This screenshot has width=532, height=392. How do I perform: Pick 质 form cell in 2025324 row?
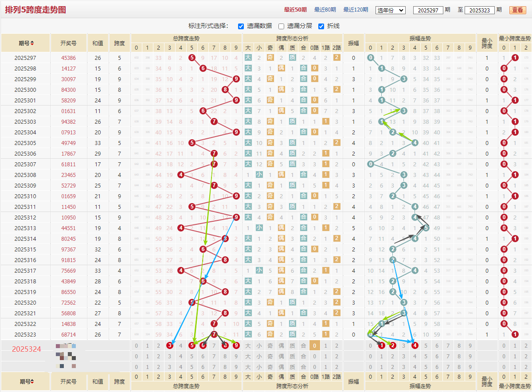pyautogui.click(x=292, y=345)
